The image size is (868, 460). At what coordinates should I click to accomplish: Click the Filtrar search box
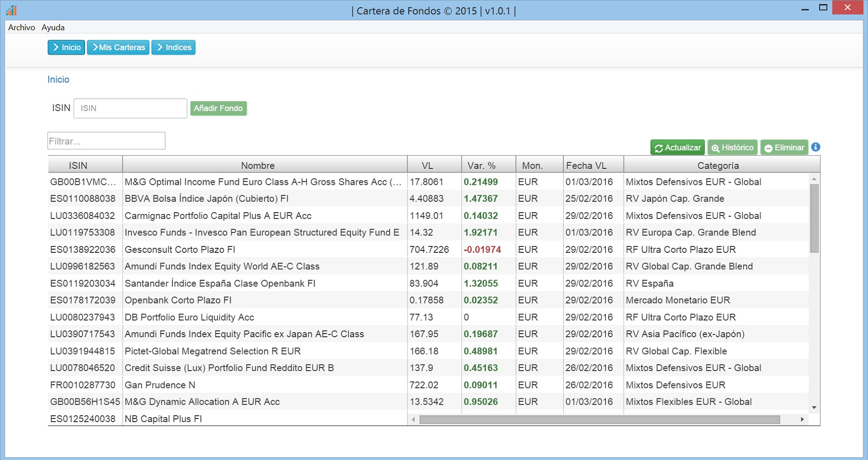click(106, 141)
